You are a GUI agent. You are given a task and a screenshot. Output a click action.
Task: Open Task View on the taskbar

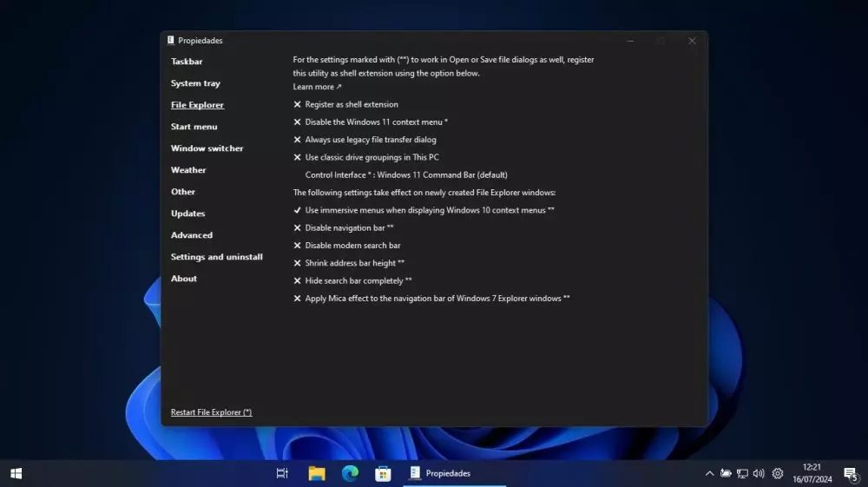click(x=282, y=474)
